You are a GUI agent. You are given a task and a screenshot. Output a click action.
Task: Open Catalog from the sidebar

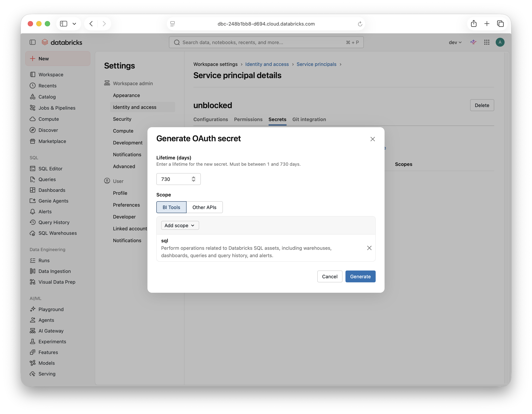click(47, 97)
